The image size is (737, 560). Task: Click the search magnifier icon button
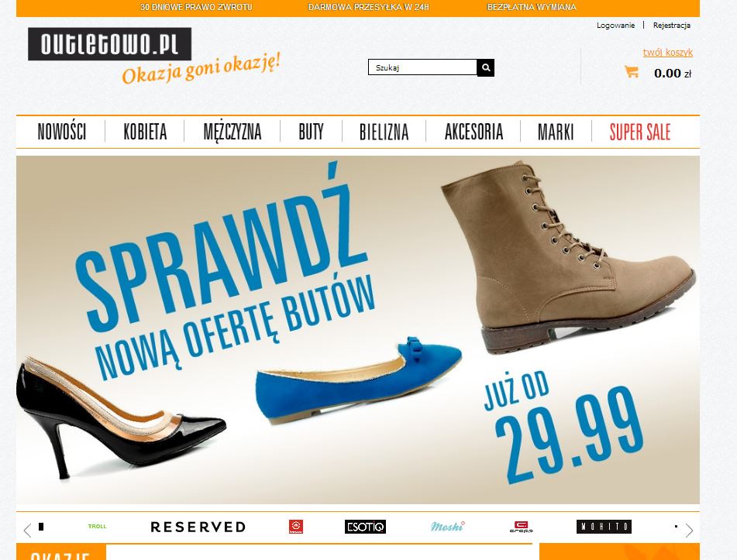(x=486, y=67)
